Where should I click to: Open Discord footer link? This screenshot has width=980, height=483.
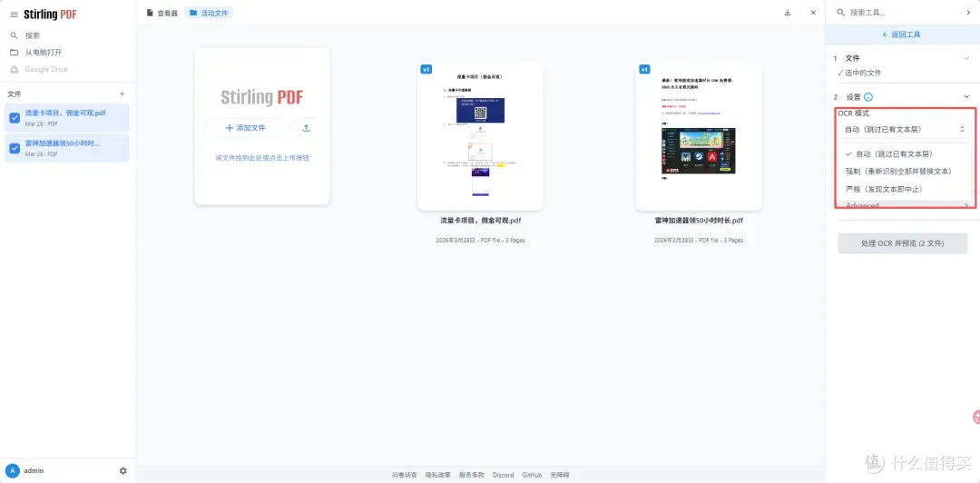pos(503,476)
